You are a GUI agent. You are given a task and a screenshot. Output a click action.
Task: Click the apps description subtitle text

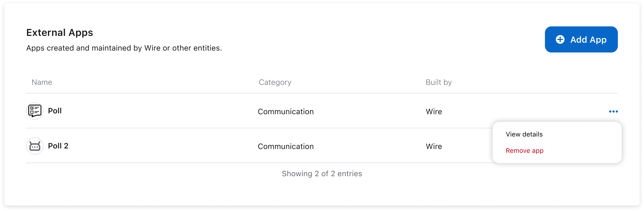click(124, 48)
